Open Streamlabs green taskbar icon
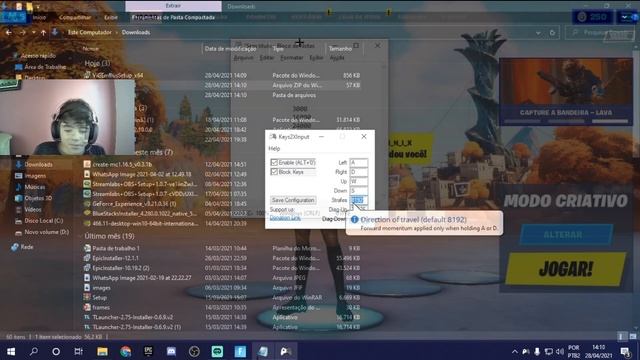 click(217, 351)
